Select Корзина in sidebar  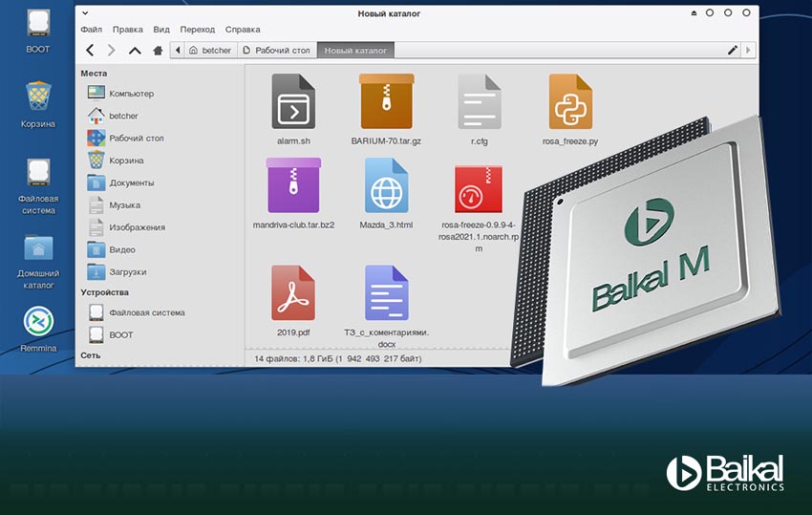116,161
